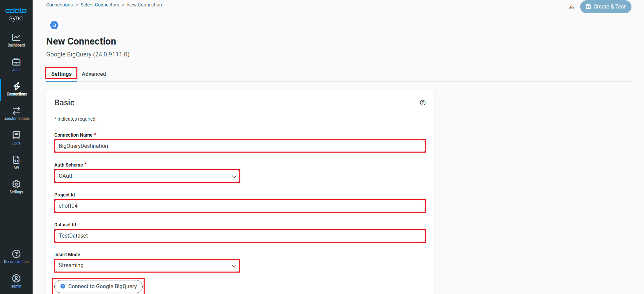
Task: Click into the Connection Name field
Action: (x=240, y=146)
